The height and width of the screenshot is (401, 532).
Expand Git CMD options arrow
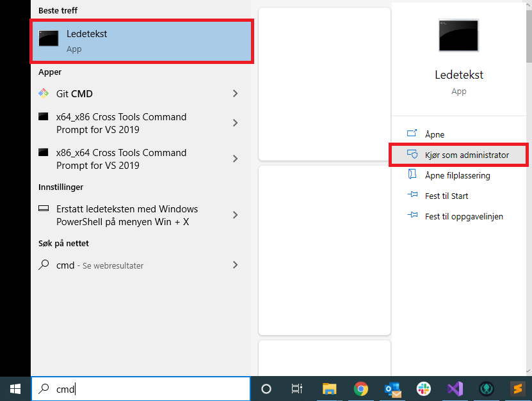(235, 93)
